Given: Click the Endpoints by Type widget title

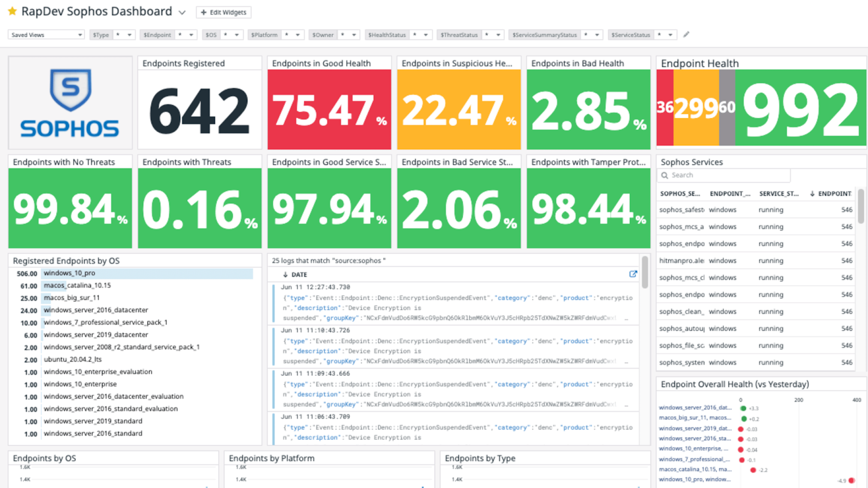Looking at the screenshot, I should point(480,458).
